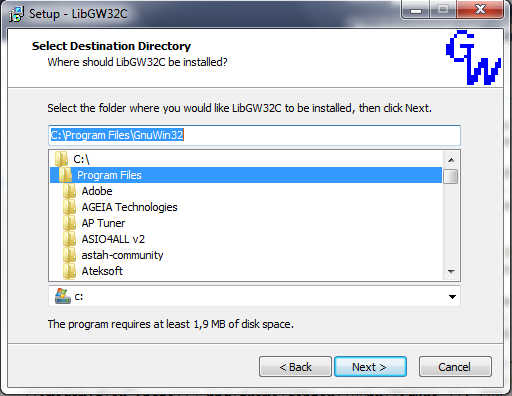Click the Setup installer icon in title bar
This screenshot has height=396, width=512.
click(x=16, y=14)
